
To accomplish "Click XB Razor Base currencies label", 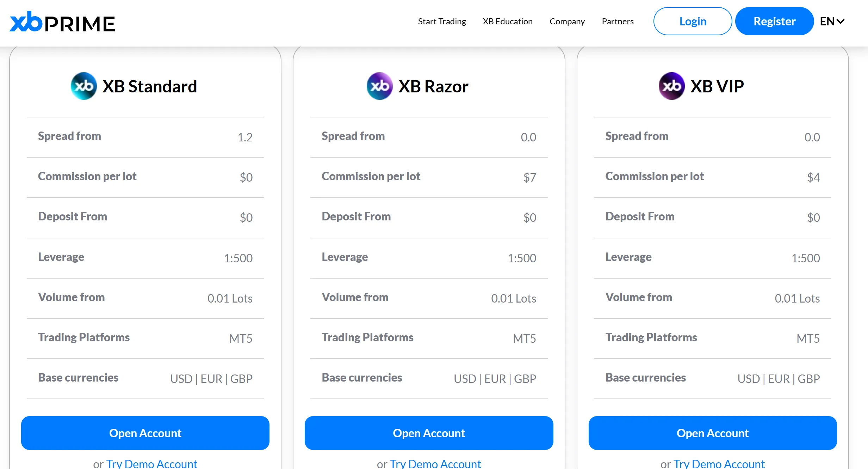I will 362,378.
